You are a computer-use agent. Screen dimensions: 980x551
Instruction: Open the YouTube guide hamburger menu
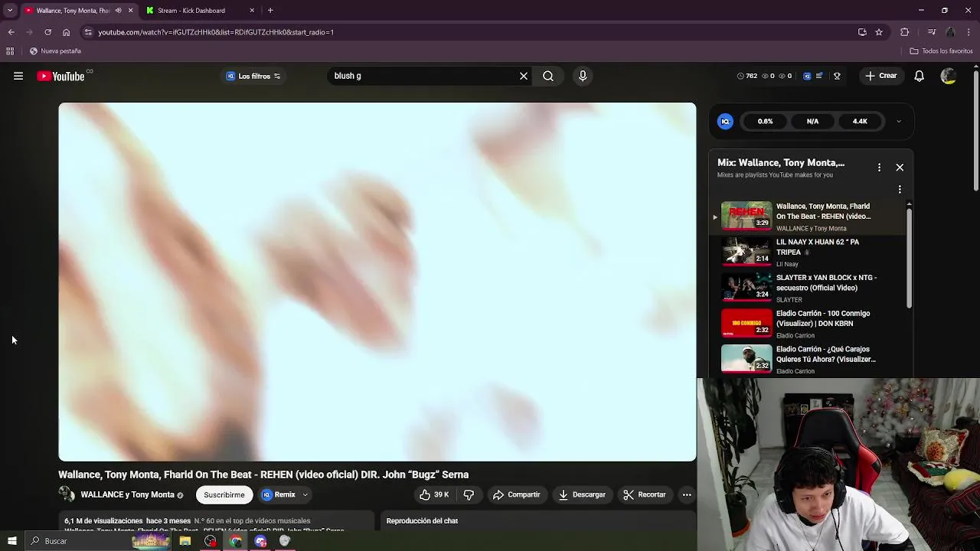pos(18,76)
